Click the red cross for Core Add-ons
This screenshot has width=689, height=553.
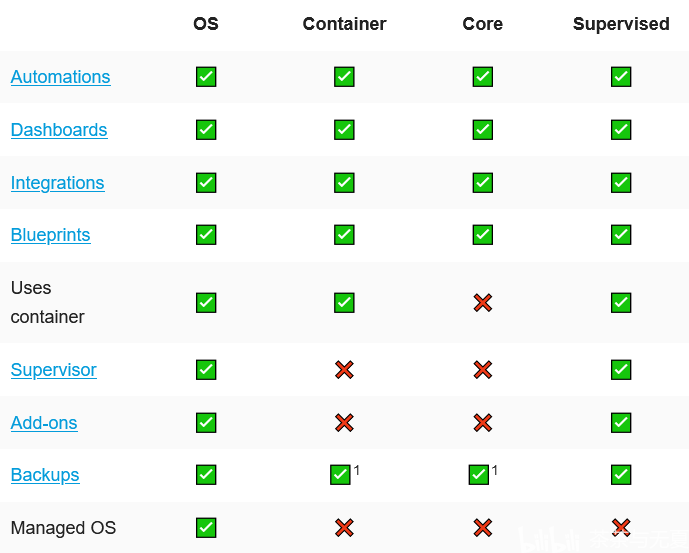coord(482,423)
